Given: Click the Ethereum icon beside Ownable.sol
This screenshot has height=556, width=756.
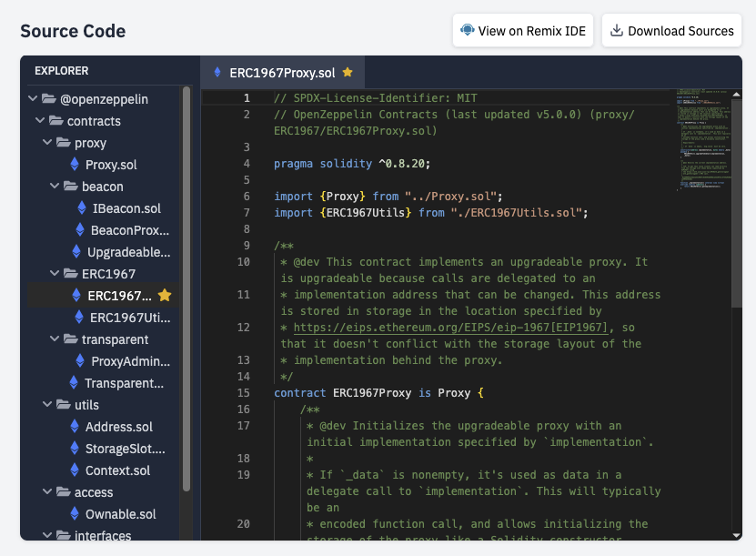Looking at the screenshot, I should [75, 514].
